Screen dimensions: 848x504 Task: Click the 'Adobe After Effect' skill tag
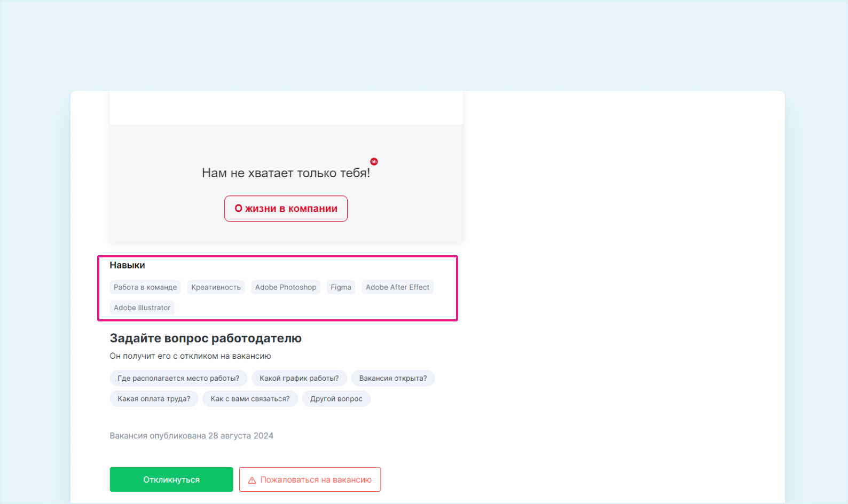pyautogui.click(x=397, y=287)
